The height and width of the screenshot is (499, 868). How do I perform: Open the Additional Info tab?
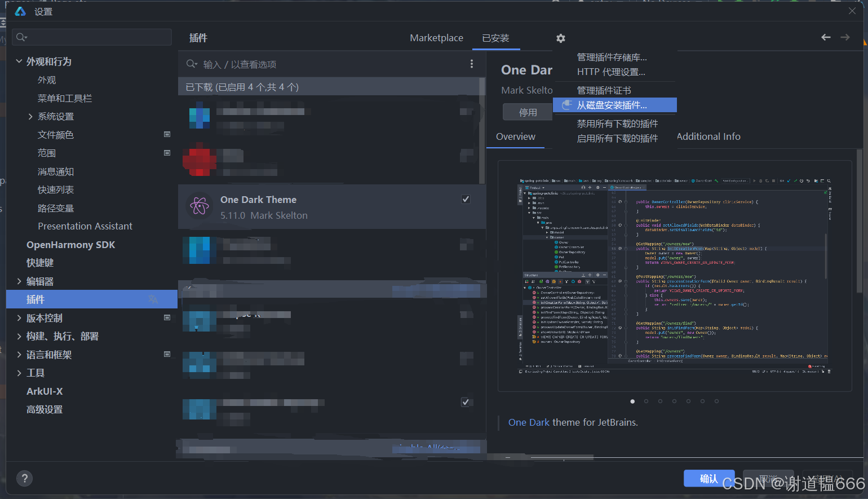pos(708,136)
